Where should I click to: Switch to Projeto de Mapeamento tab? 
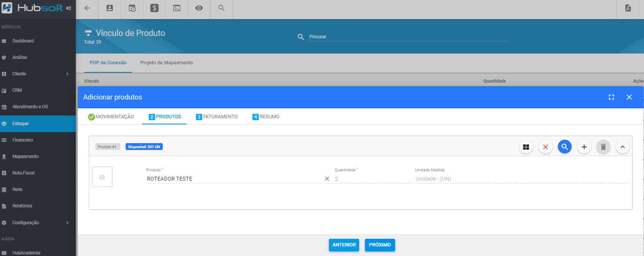point(167,63)
